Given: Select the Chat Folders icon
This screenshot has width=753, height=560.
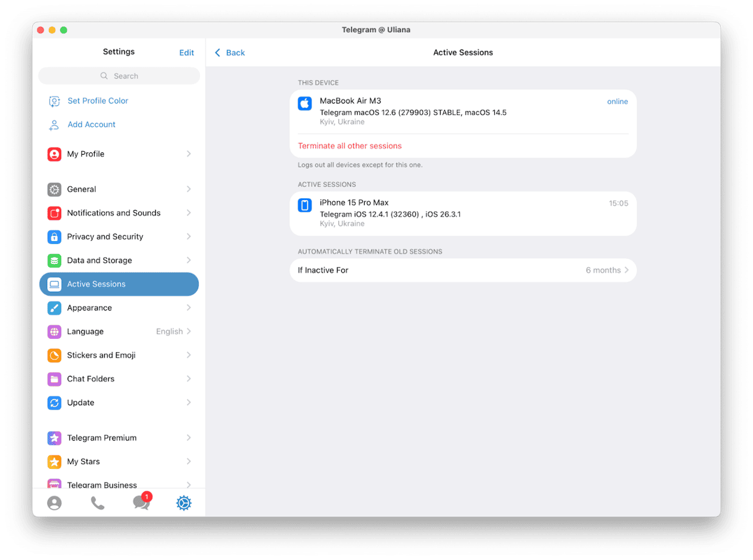Looking at the screenshot, I should point(54,378).
